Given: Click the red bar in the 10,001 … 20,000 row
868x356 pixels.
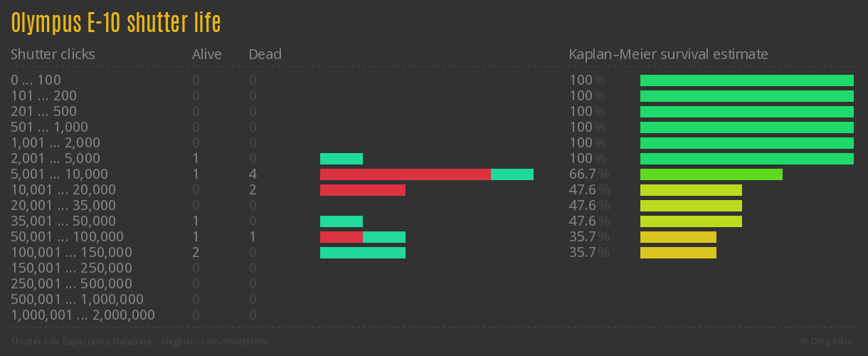Looking at the screenshot, I should coord(362,190).
